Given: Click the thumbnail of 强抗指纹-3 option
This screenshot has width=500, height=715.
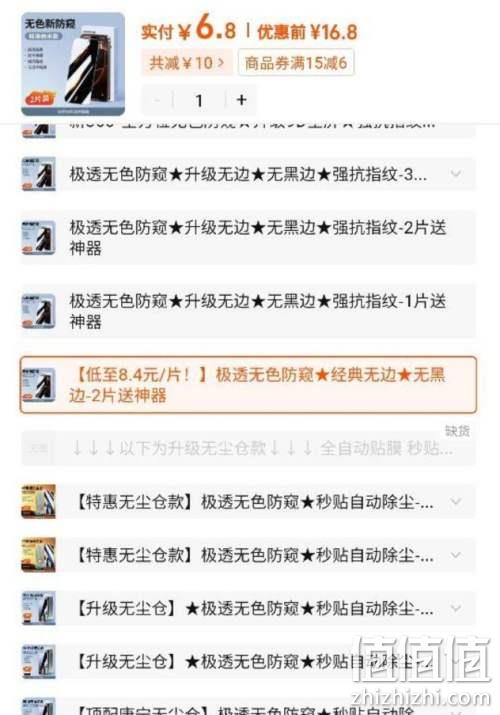Looking at the screenshot, I should [39, 174].
